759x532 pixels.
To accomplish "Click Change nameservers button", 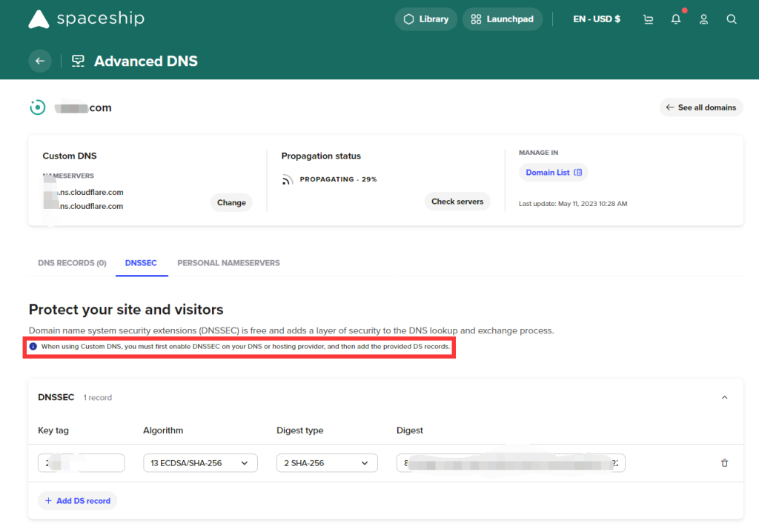I will (x=231, y=202).
